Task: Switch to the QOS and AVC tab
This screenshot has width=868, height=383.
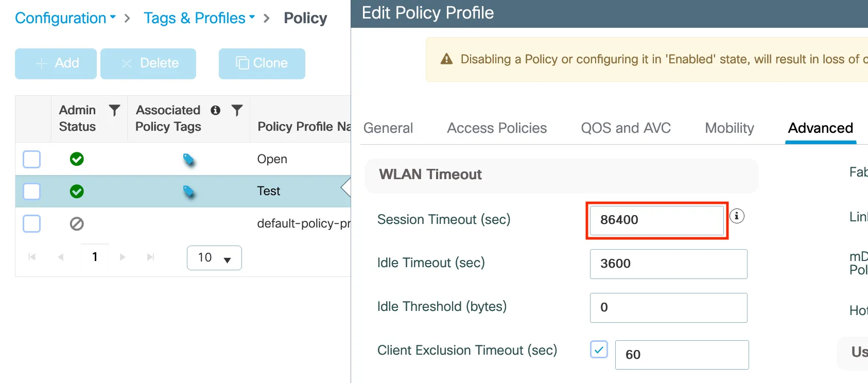Action: [x=626, y=128]
